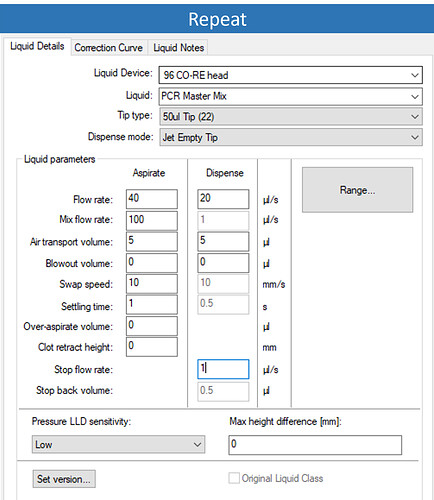Select the Liquid Details tab
Image resolution: width=434 pixels, height=500 pixels.
tap(37, 46)
